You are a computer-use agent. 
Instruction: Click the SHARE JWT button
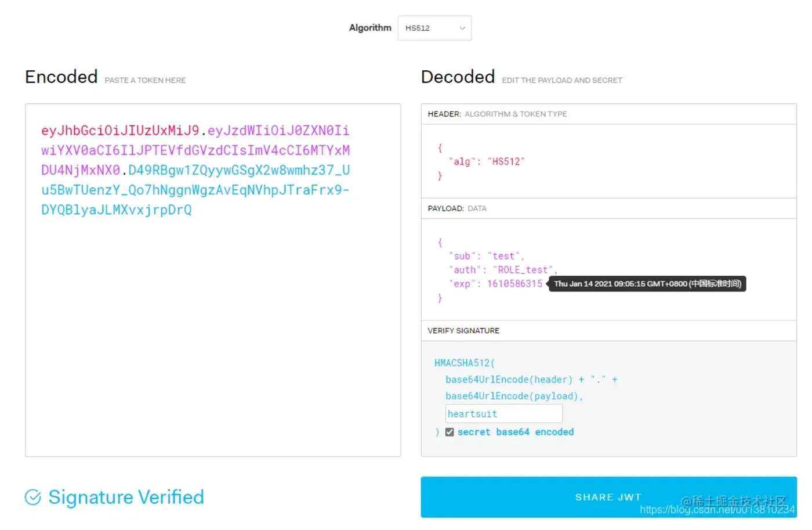608,497
